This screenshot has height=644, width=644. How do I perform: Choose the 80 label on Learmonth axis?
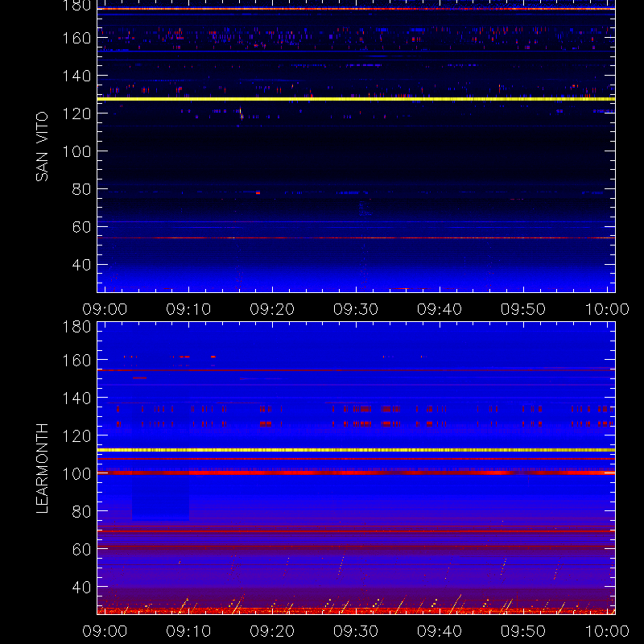coord(81,512)
